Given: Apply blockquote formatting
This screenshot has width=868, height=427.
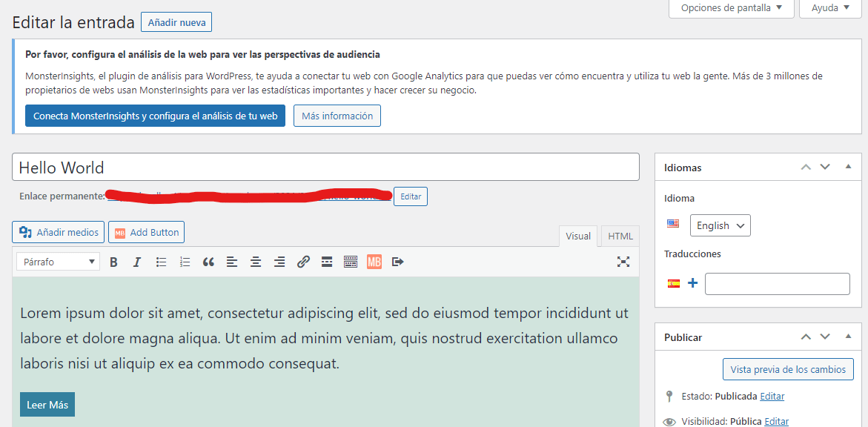Looking at the screenshot, I should point(208,262).
